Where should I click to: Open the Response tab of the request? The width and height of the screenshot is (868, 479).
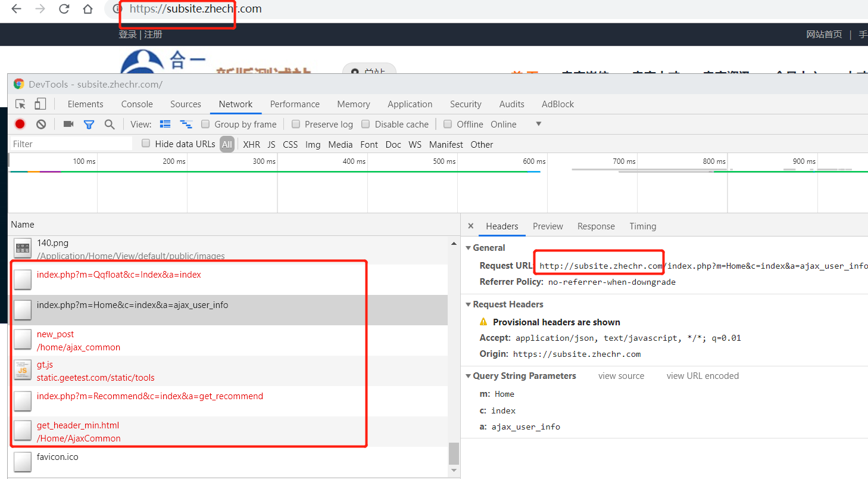click(596, 226)
